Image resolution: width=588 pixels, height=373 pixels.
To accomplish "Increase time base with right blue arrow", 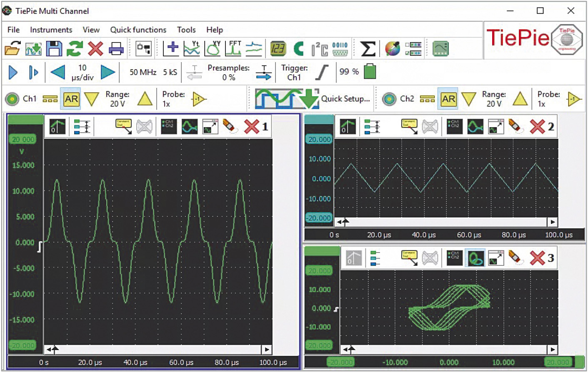I will click(108, 73).
